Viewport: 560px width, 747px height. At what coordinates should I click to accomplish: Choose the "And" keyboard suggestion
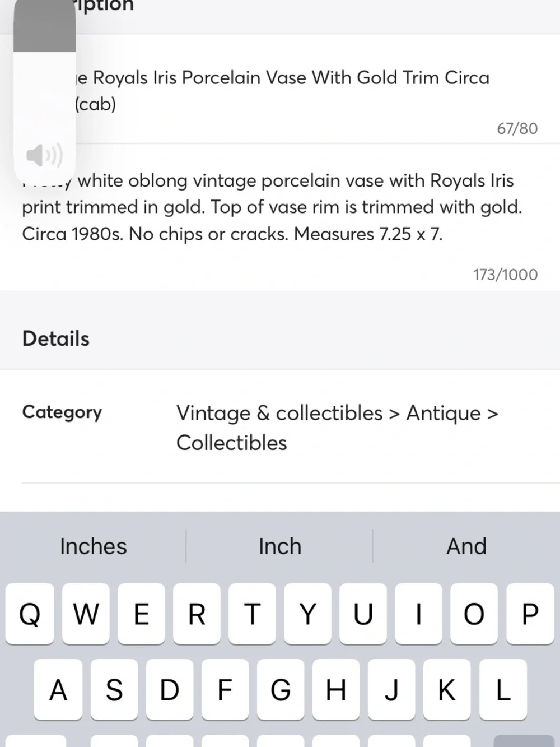click(466, 546)
